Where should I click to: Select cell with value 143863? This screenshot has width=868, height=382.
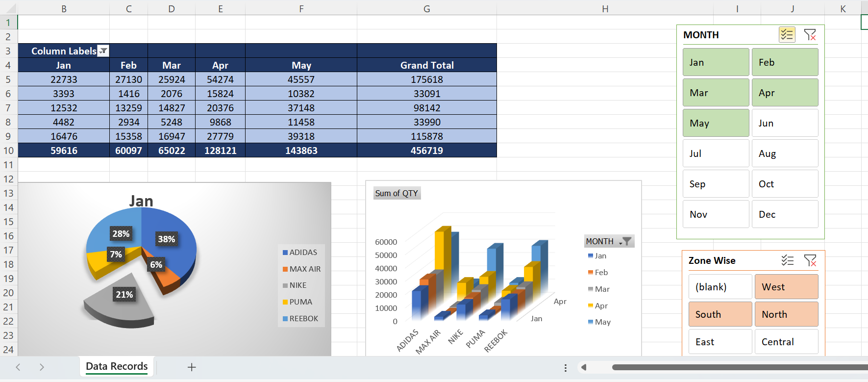[301, 151]
